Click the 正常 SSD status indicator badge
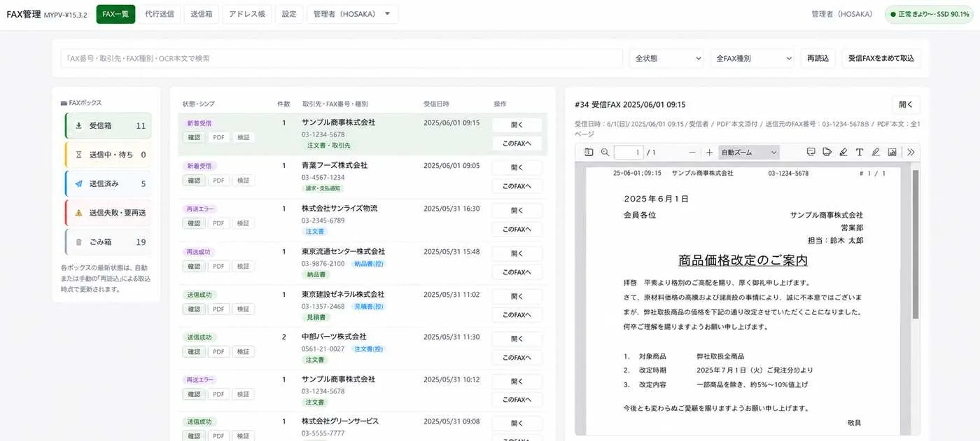This screenshot has height=441, width=980. [x=929, y=14]
